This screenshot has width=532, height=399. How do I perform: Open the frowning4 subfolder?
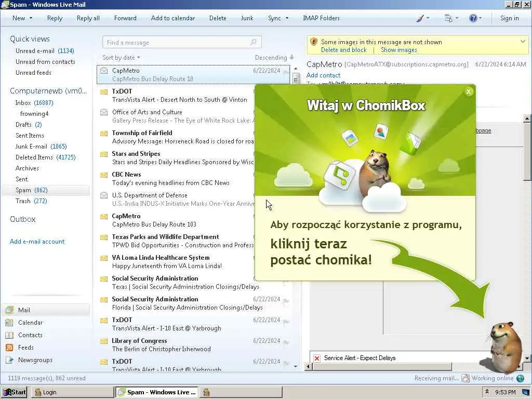pos(34,114)
